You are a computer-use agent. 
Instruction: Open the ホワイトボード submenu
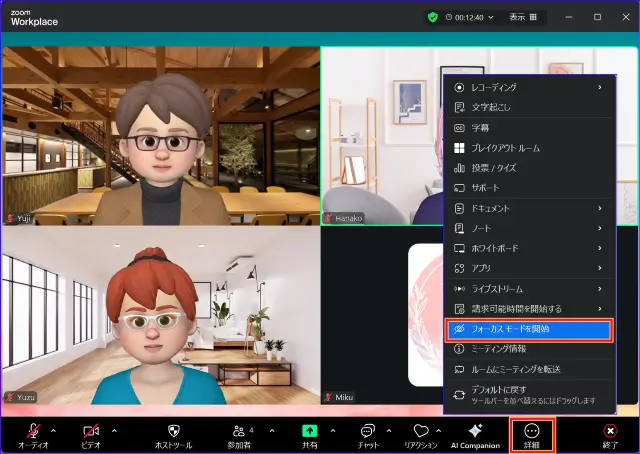tap(529, 248)
